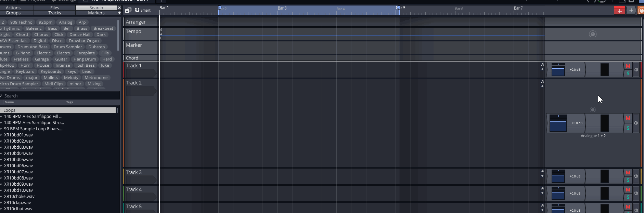Screen dimensions: 644x213
Task: Click Track 1 speaker output icon
Action: 636,70
